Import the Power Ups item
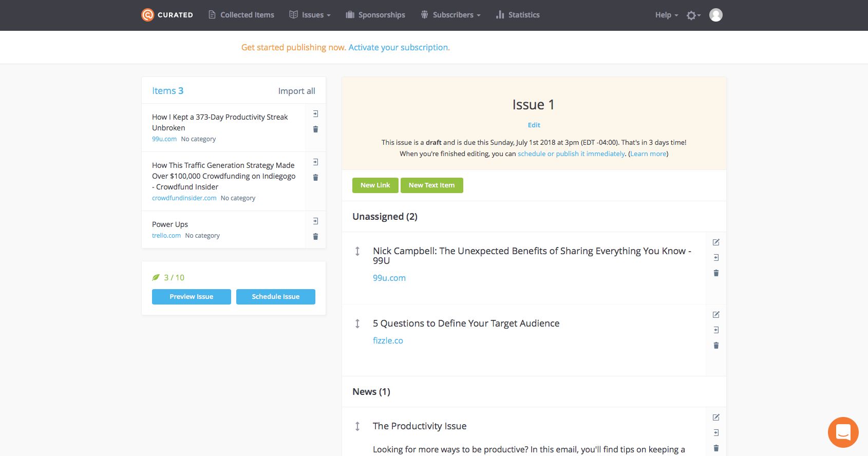868x456 pixels. coord(315,221)
